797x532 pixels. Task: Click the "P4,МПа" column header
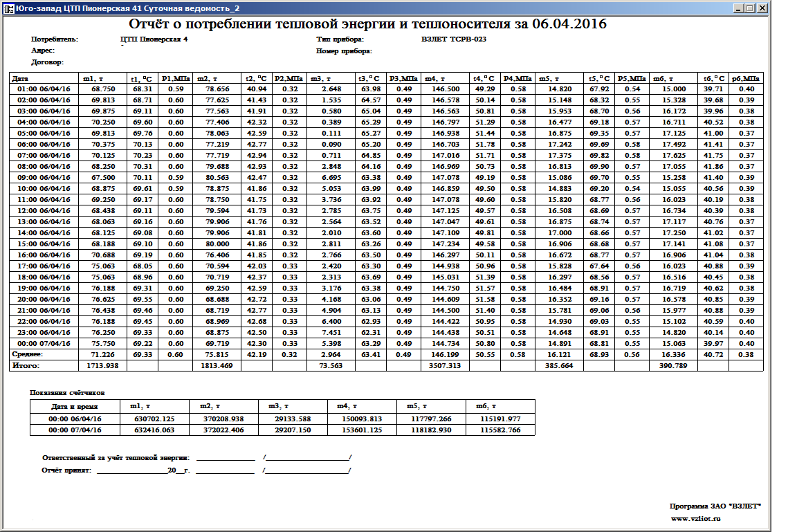click(x=517, y=79)
